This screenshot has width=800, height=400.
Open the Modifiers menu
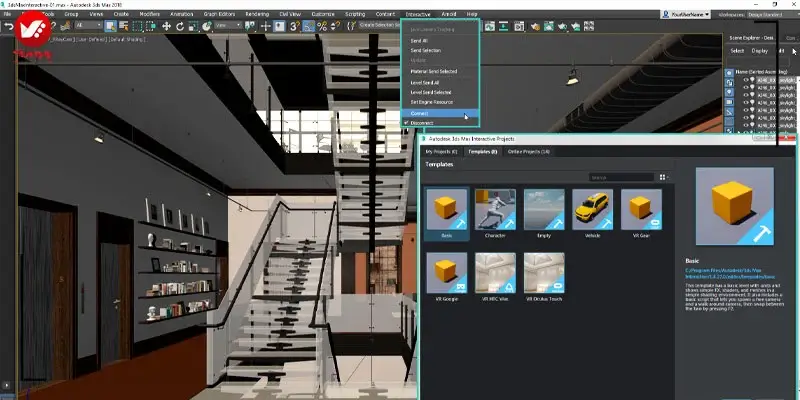click(149, 14)
